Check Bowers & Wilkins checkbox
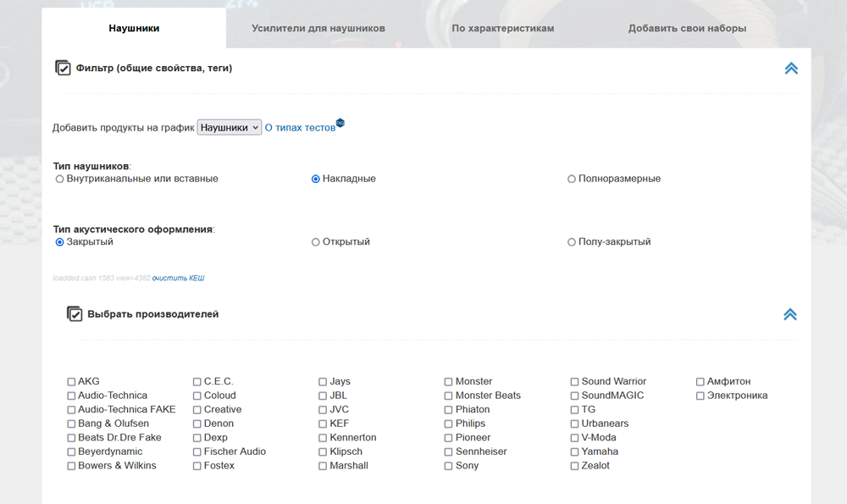This screenshot has width=847, height=504. [71, 466]
